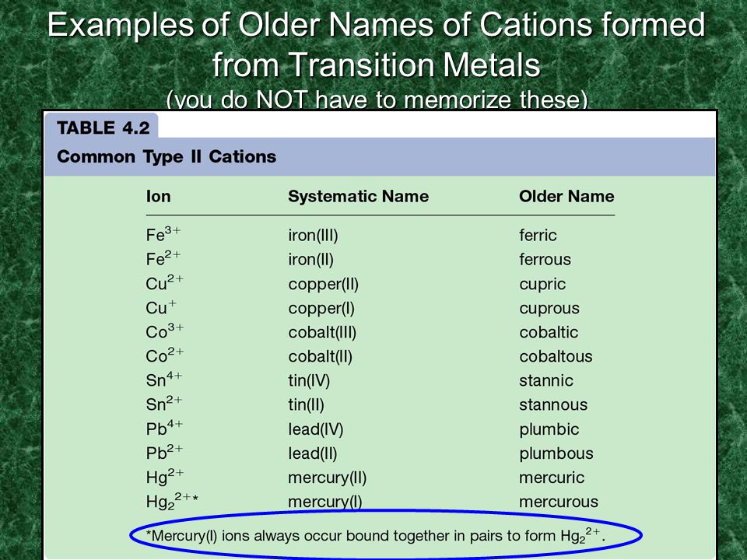The image size is (747, 560).
Task: Select the 'copper(I)' cell
Action: (x=321, y=309)
